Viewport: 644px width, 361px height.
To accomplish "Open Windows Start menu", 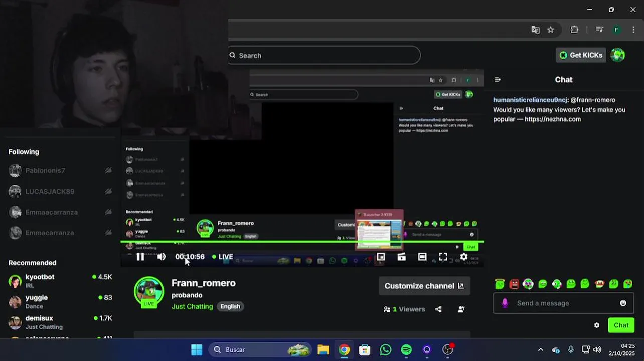I will (197, 350).
